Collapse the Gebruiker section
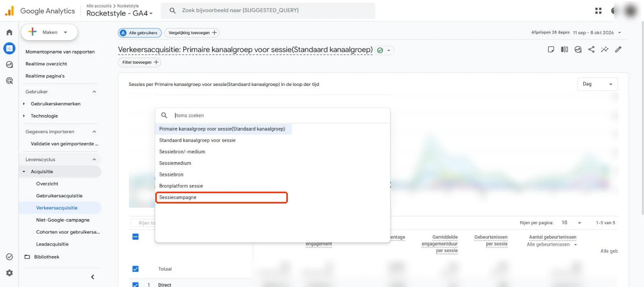 [x=94, y=92]
